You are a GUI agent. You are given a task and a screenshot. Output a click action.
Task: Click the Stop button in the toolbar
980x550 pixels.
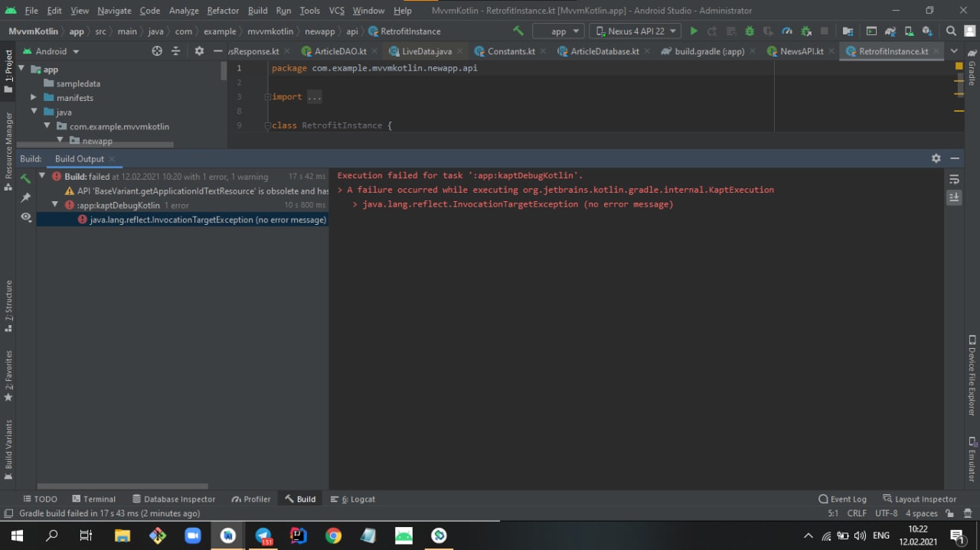[x=825, y=31]
